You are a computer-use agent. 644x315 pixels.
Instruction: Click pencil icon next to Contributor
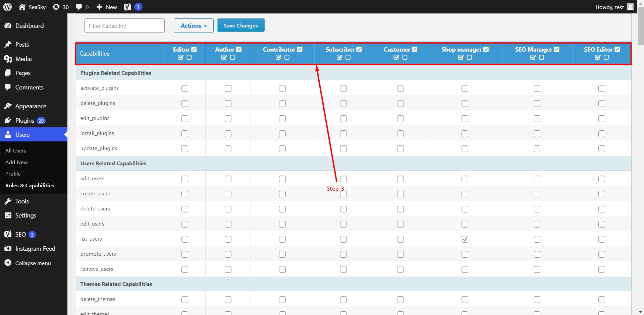[300, 49]
